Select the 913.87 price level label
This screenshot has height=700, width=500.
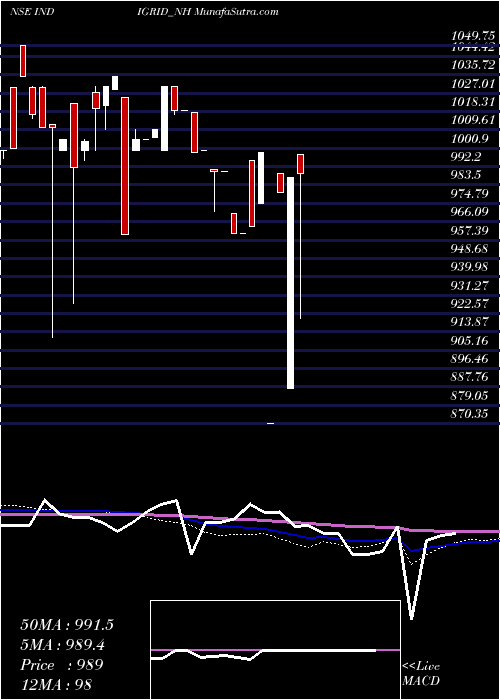tap(469, 322)
